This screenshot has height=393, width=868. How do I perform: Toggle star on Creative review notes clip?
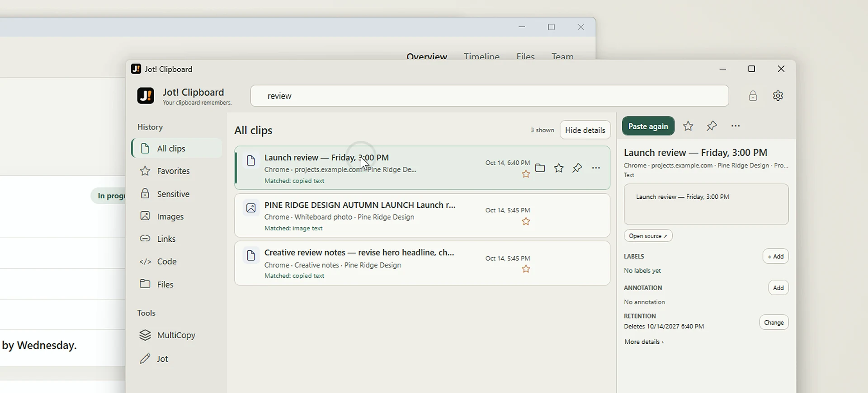[526, 269]
